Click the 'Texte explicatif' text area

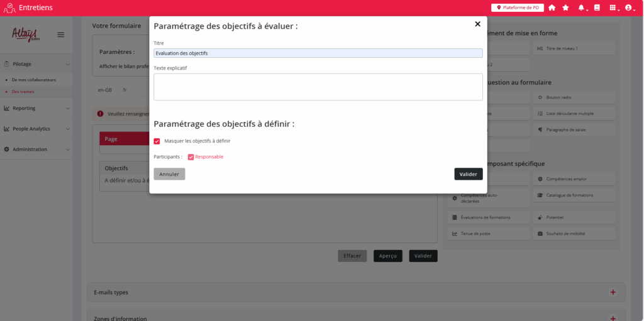318,87
